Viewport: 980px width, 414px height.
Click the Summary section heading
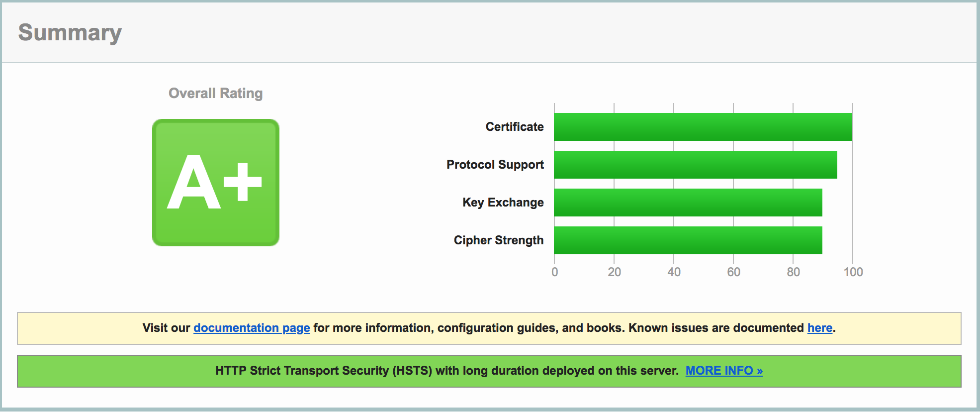(70, 33)
